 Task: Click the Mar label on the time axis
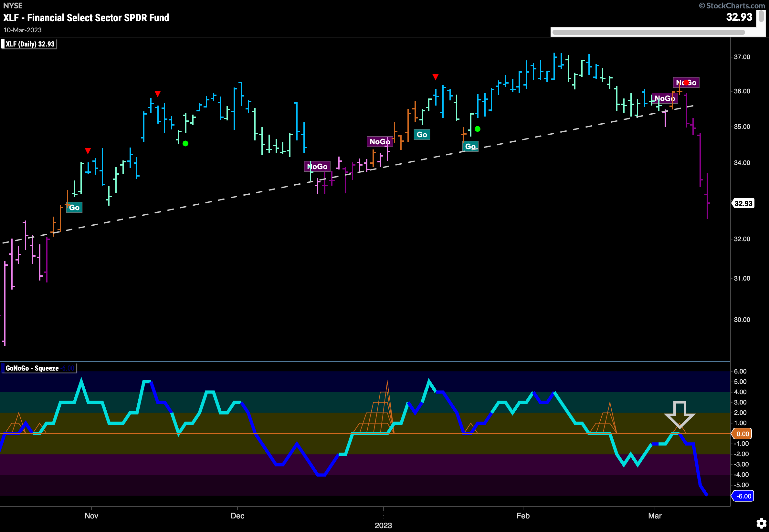[x=655, y=516]
